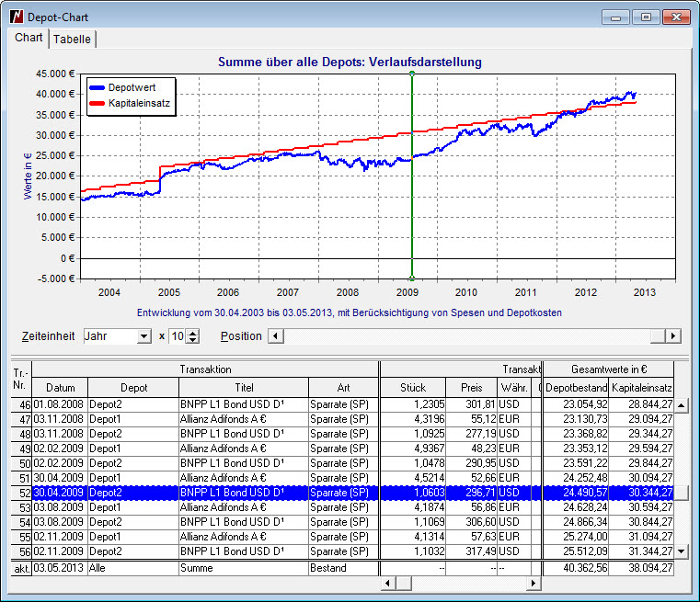Click the Depot-Chart application icon in title bar
Image resolution: width=700 pixels, height=602 pixels.
click(x=16, y=17)
